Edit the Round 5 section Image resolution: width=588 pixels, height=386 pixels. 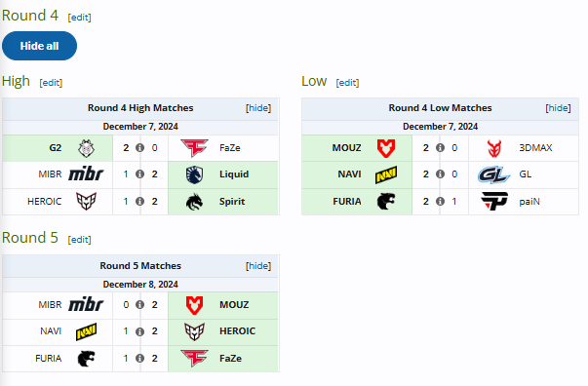pos(80,240)
